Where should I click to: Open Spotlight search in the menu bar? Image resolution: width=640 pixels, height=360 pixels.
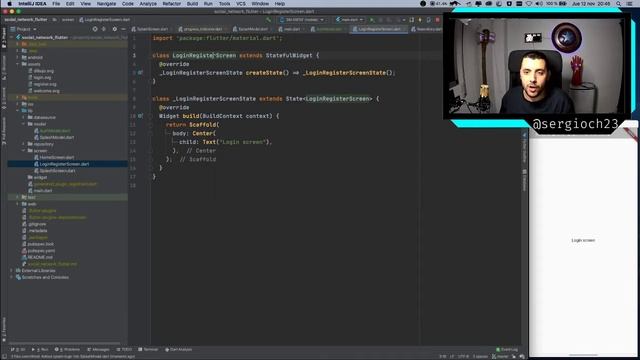[619, 4]
